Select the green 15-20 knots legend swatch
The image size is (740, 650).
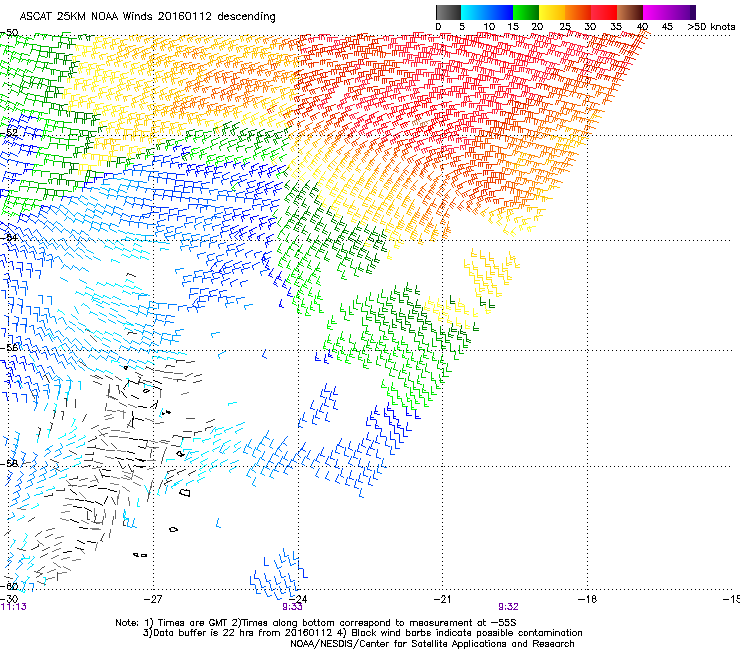tap(526, 12)
